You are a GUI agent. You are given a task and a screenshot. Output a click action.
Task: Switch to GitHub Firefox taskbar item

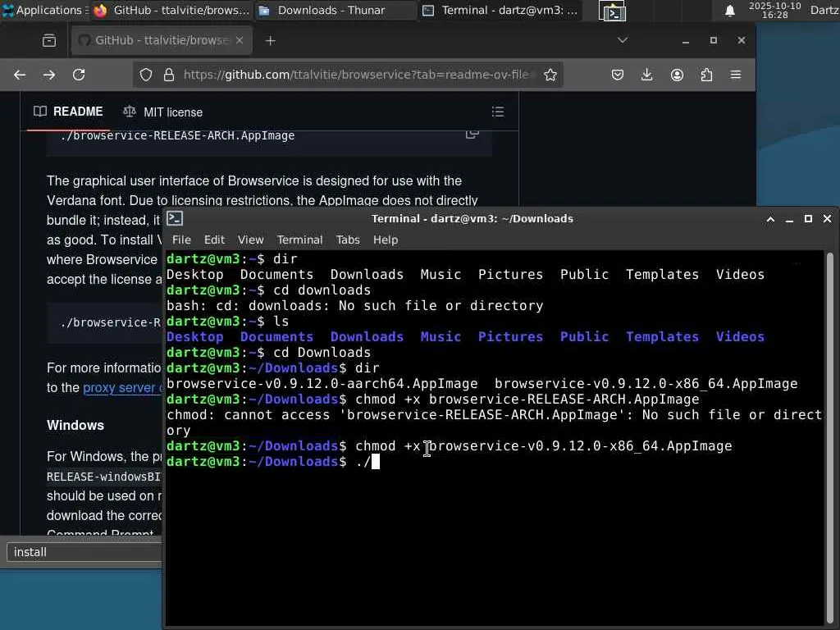pos(171,10)
